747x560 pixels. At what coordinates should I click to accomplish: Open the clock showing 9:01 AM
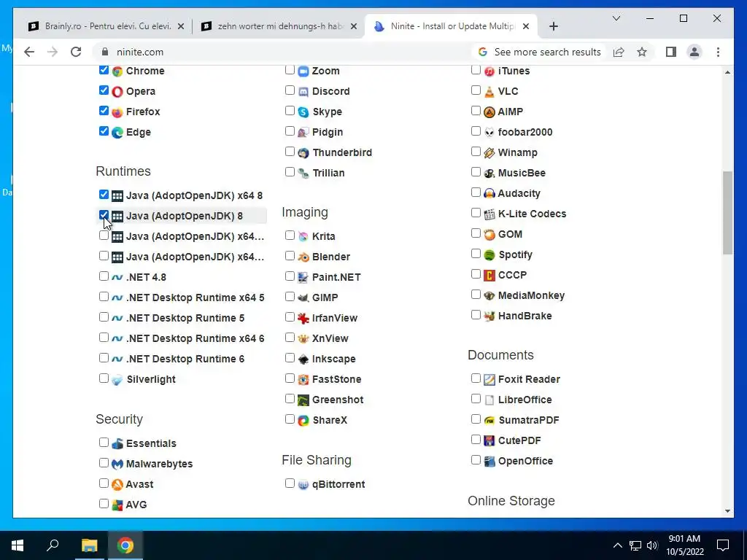tap(684, 545)
